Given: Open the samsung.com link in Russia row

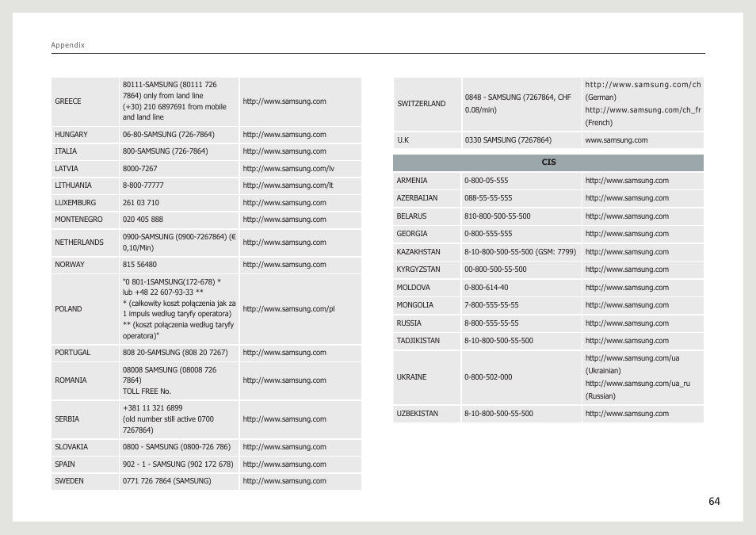Looking at the screenshot, I should 627,323.
